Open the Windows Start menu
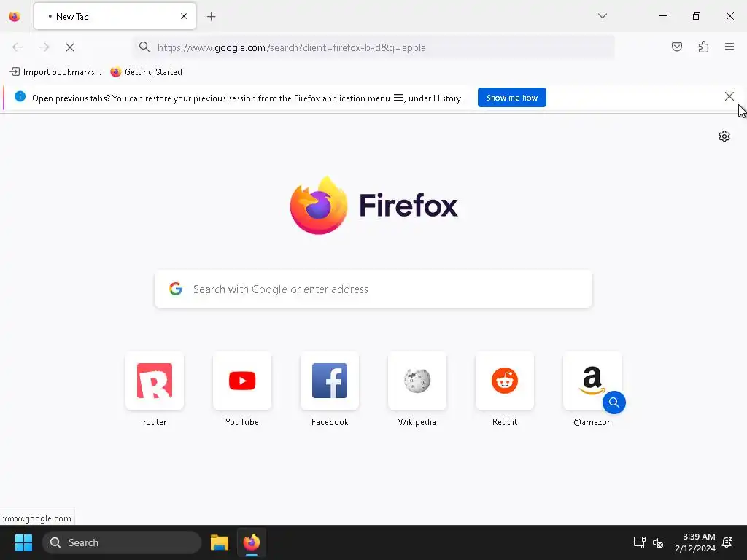This screenshot has width=747, height=560. click(x=23, y=542)
